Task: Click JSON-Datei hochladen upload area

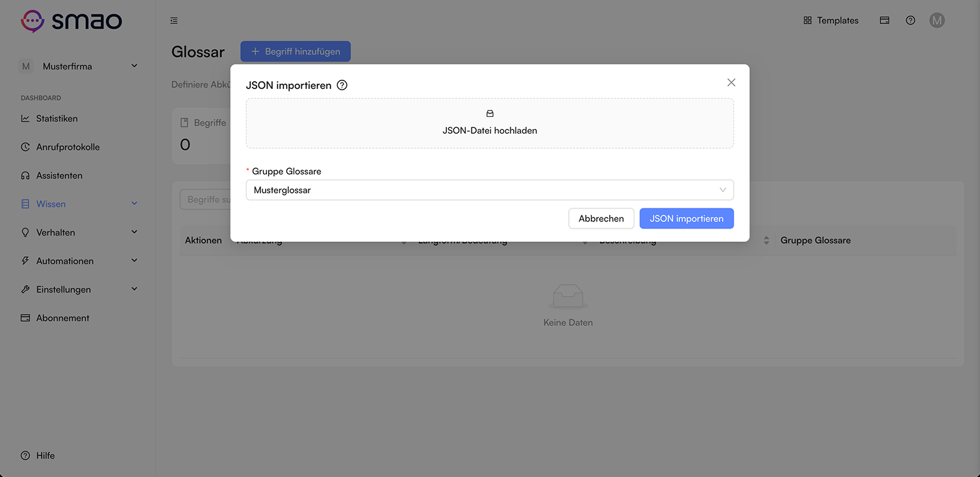Action: [490, 123]
